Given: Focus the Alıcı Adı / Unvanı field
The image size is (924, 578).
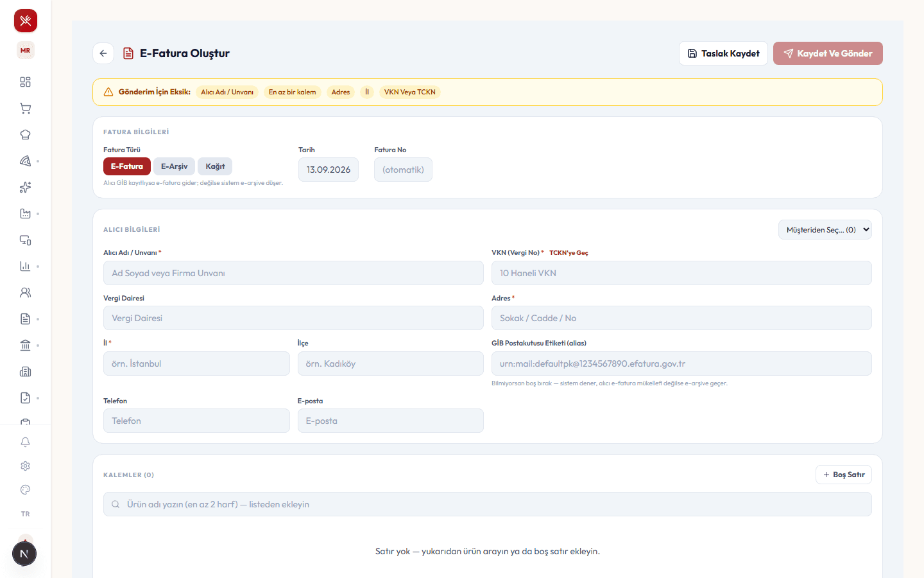Looking at the screenshot, I should click(293, 273).
